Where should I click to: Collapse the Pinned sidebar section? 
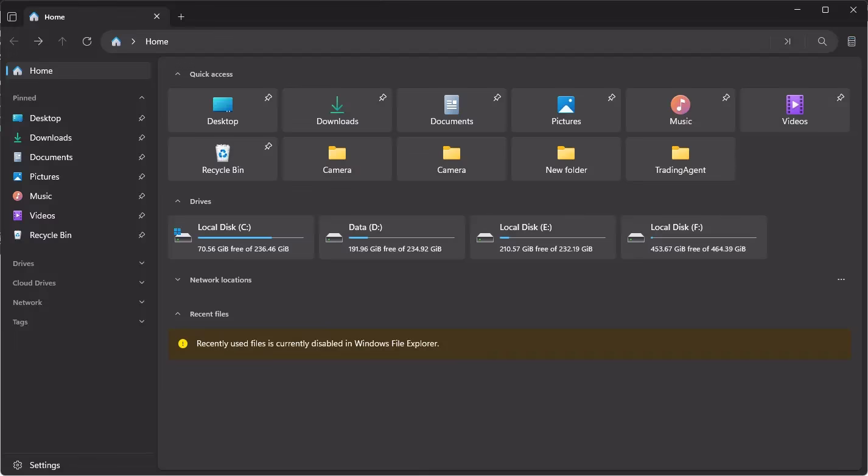(141, 98)
